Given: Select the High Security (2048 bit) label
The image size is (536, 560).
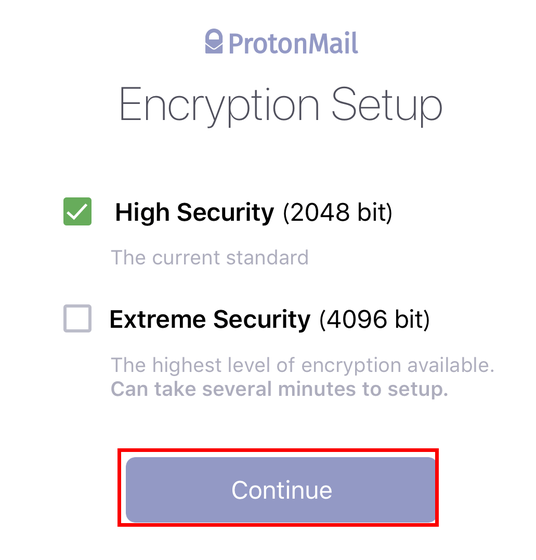Looking at the screenshot, I should click(x=254, y=212).
